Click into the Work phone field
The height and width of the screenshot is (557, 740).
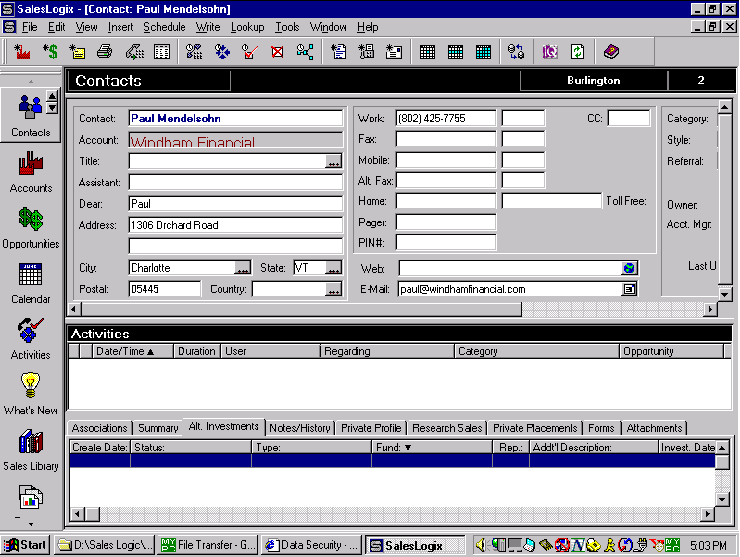click(446, 118)
